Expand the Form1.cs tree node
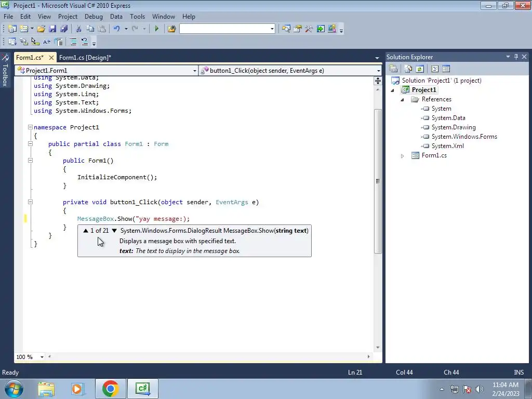The height and width of the screenshot is (399, 532). [403, 156]
